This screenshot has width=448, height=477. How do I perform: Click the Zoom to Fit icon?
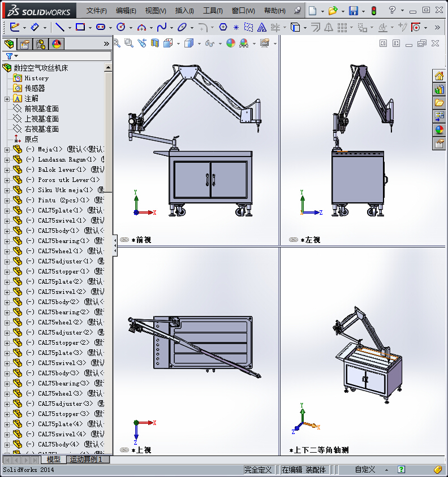pyautogui.click(x=117, y=43)
